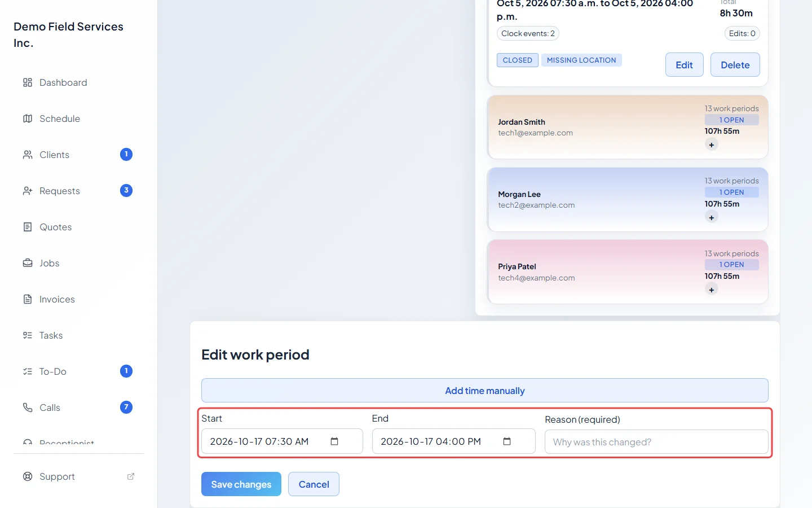Screen dimensions: 812x508
Task: Click the Requests add-person icon
Action: coord(28,191)
